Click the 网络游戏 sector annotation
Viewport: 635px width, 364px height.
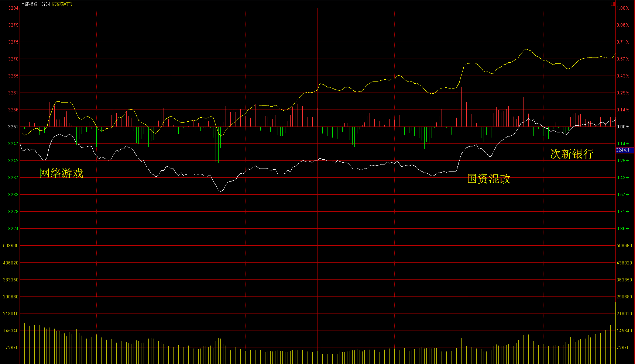pos(61,173)
